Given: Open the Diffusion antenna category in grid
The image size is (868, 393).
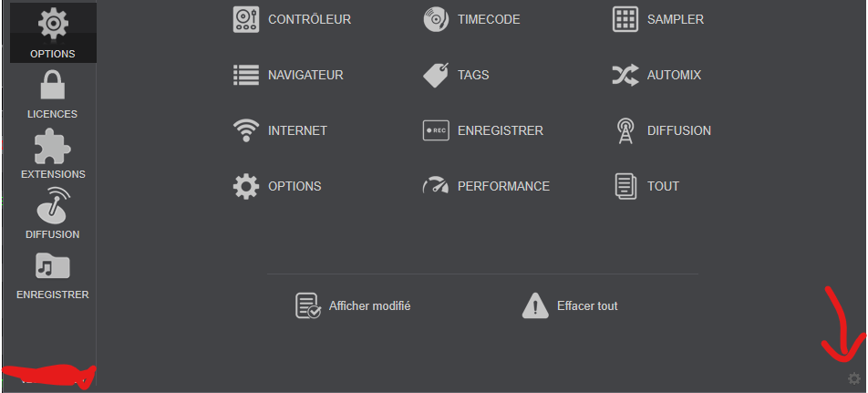Looking at the screenshot, I should (x=663, y=130).
